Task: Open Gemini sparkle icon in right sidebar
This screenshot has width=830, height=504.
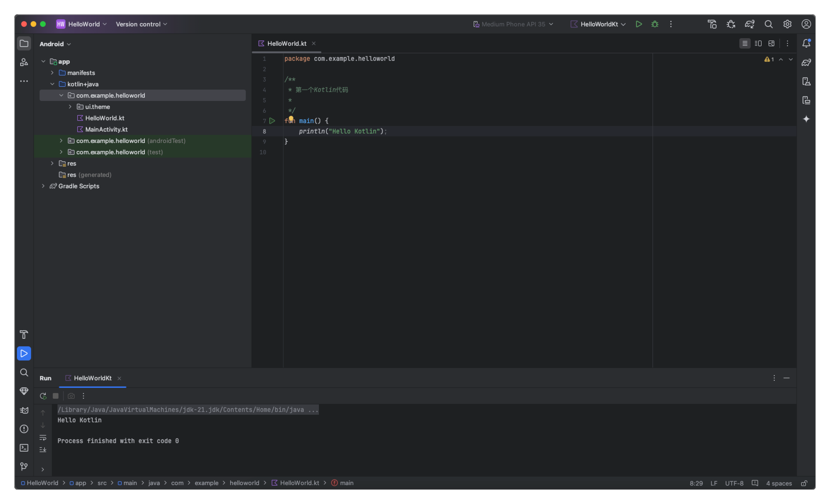Action: click(806, 119)
